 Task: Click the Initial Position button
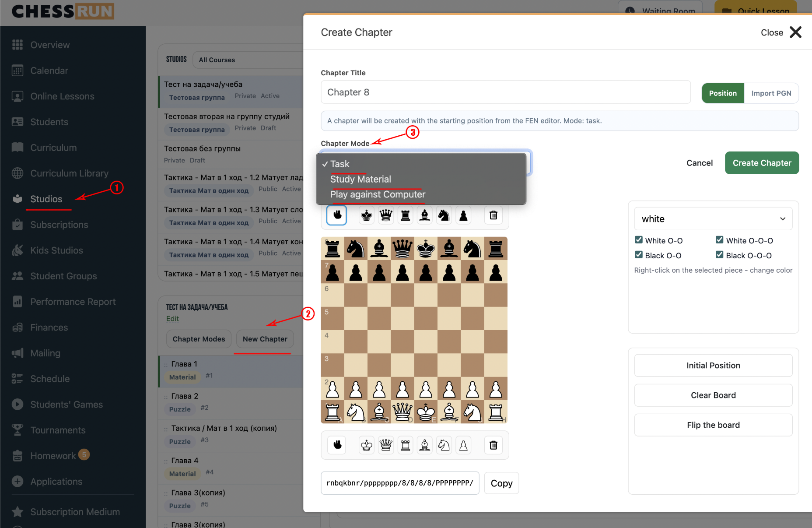click(713, 366)
